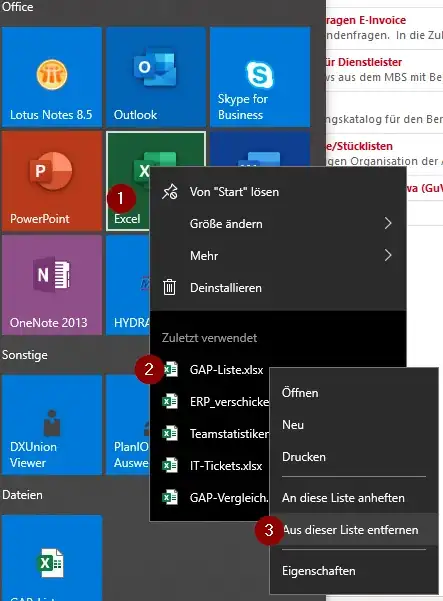The height and width of the screenshot is (601, 443).
Task: Open the pinned Excel file tile under Dateien
Action: 52,558
